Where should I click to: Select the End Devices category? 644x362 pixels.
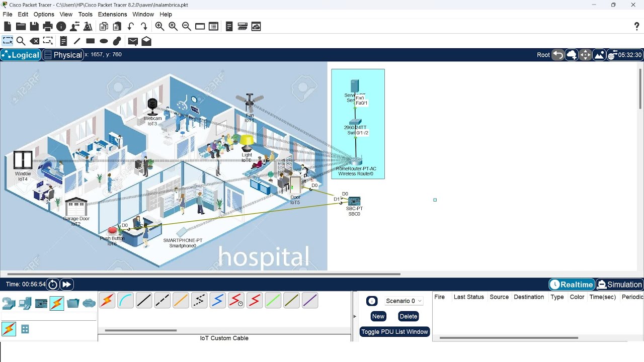25,303
